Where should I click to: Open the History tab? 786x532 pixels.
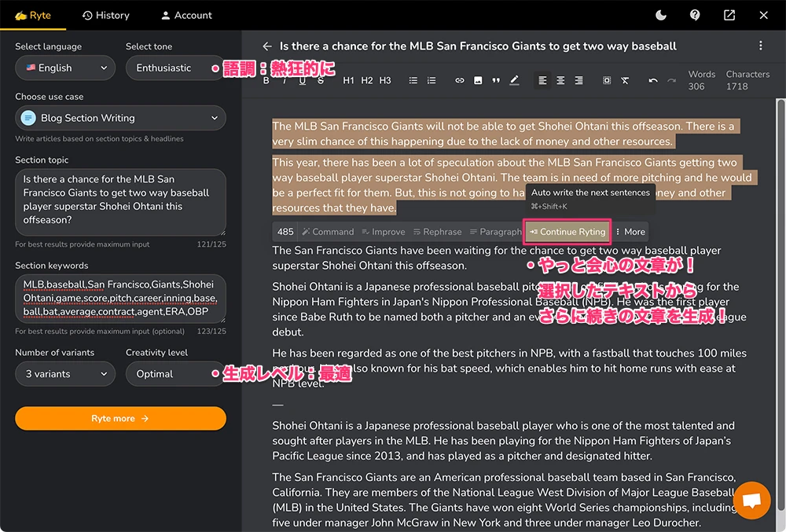106,15
